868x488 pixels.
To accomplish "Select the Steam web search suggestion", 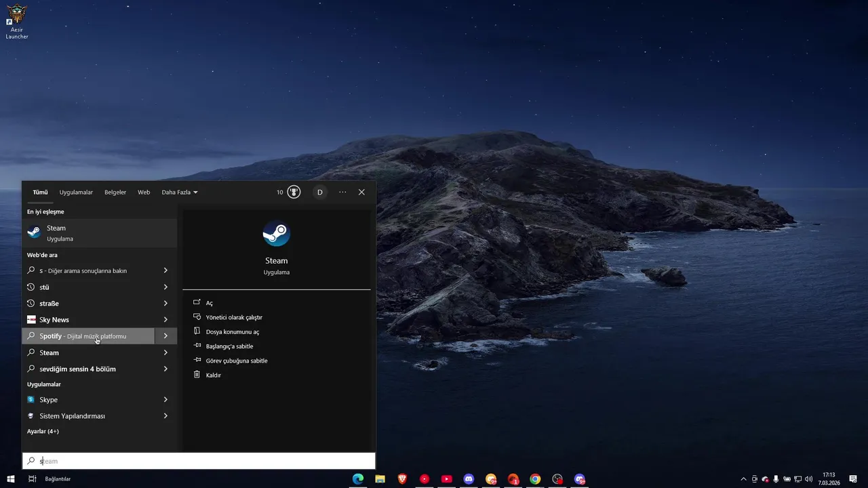I will click(88, 352).
